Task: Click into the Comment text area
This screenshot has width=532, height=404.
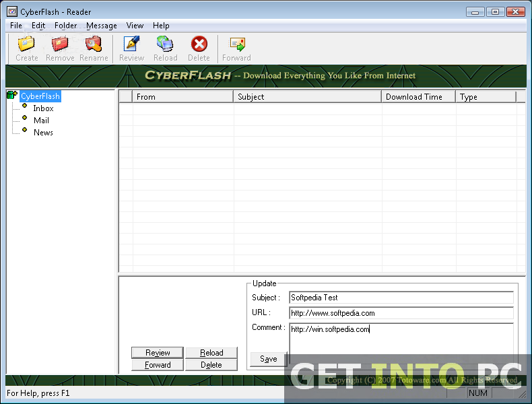Action: pyautogui.click(x=401, y=343)
